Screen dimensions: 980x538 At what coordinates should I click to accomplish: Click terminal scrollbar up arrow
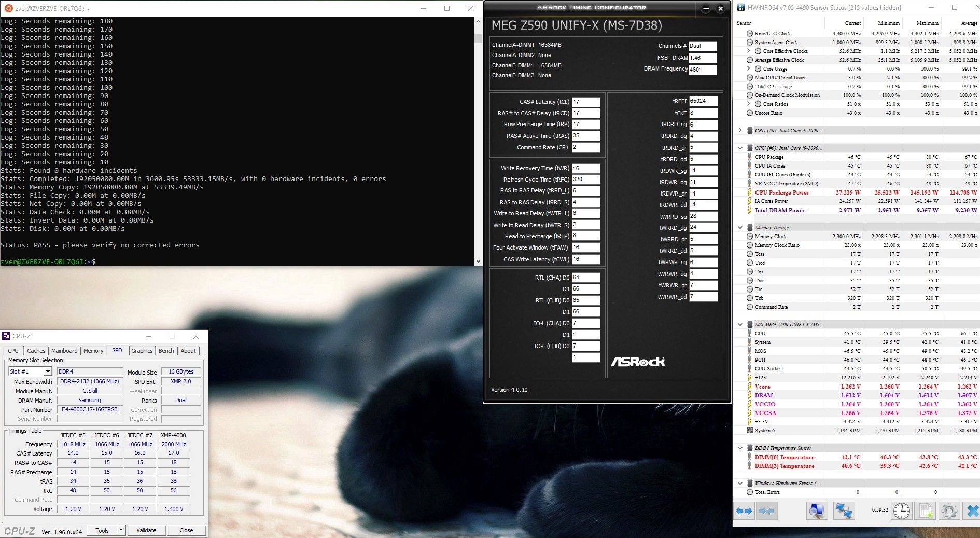pyautogui.click(x=478, y=22)
